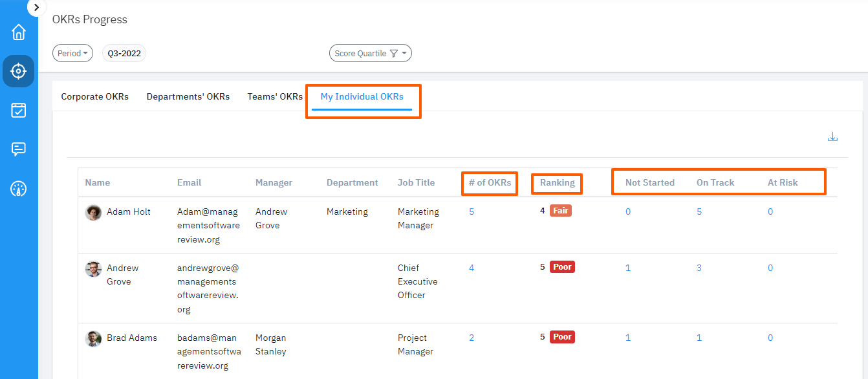Select the Teams' OKRs tab
The width and height of the screenshot is (868, 379).
(275, 96)
